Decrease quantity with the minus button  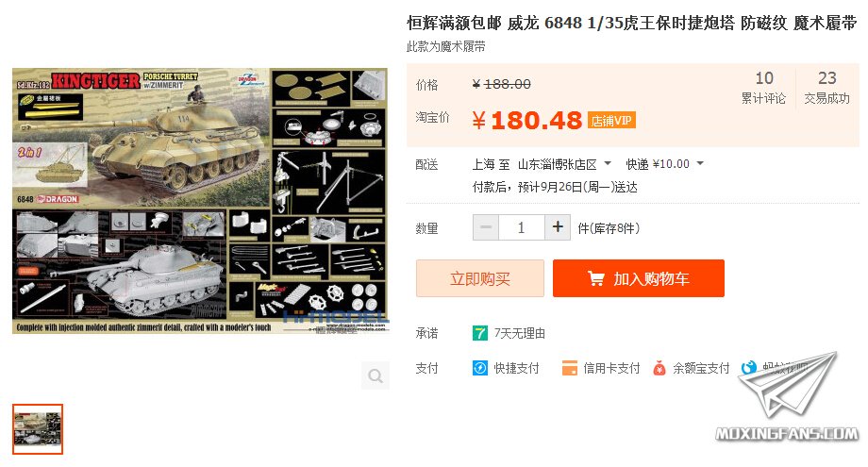coord(486,227)
